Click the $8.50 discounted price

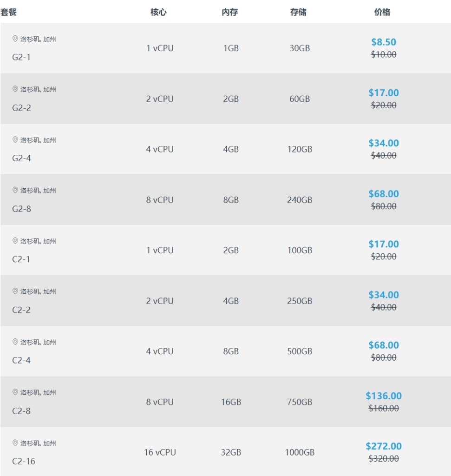pyautogui.click(x=384, y=42)
